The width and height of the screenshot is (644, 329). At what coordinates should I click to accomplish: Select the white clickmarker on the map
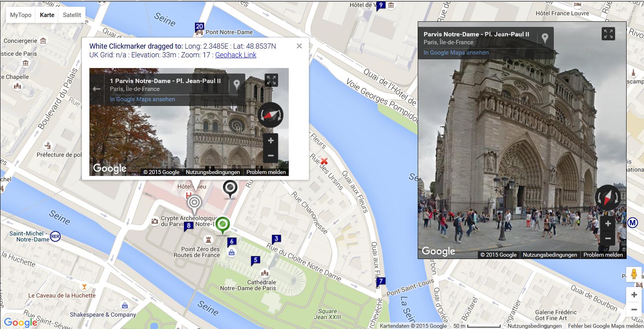coord(194,203)
